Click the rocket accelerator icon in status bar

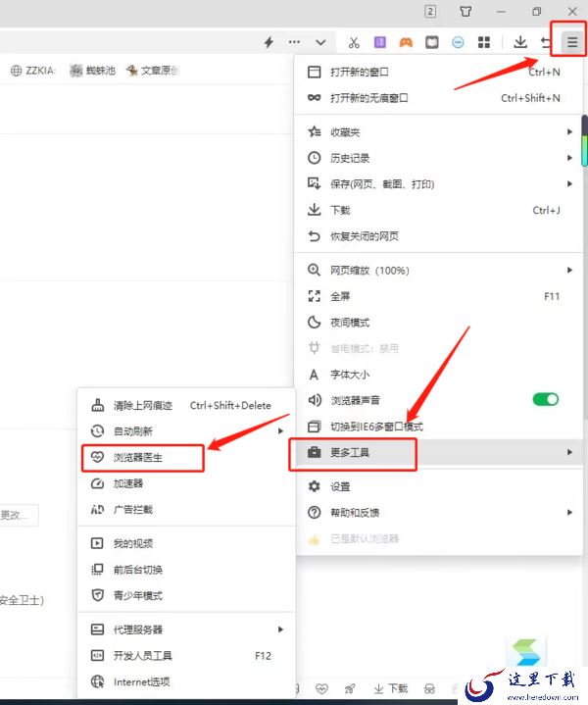[x=350, y=688]
